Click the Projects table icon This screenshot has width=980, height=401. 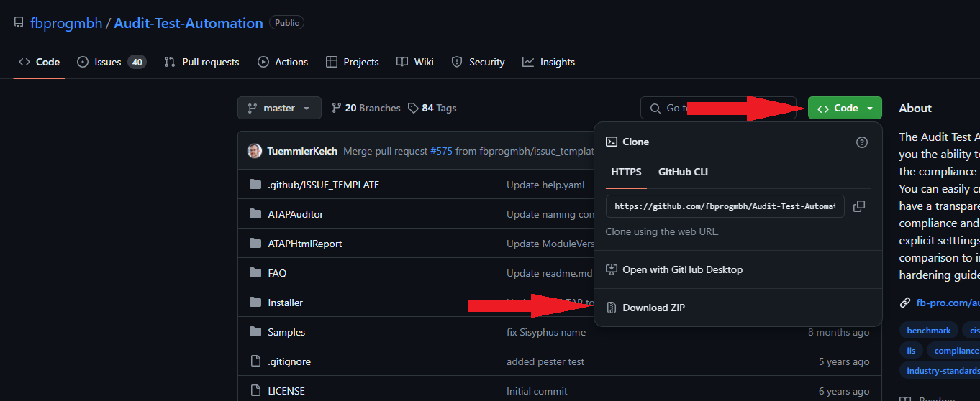coord(332,62)
